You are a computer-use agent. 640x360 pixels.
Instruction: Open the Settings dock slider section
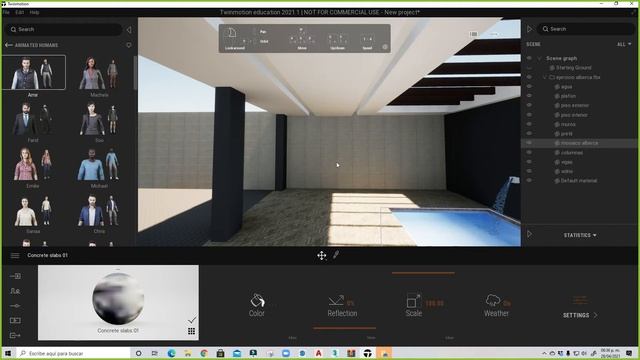[15, 306]
